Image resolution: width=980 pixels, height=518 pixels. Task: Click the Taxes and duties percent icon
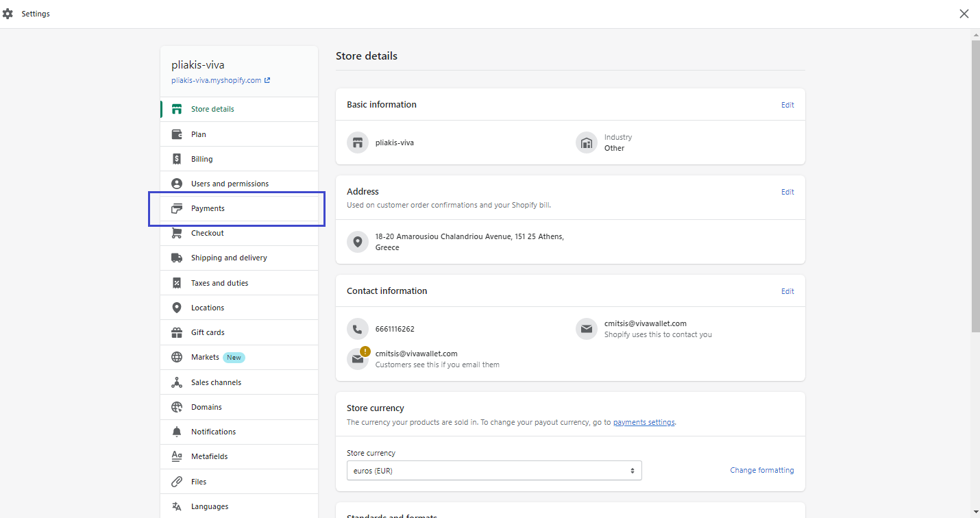tap(177, 283)
